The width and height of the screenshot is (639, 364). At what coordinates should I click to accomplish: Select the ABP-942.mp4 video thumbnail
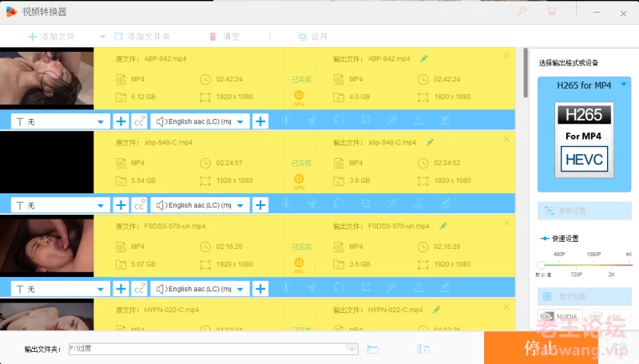point(47,78)
